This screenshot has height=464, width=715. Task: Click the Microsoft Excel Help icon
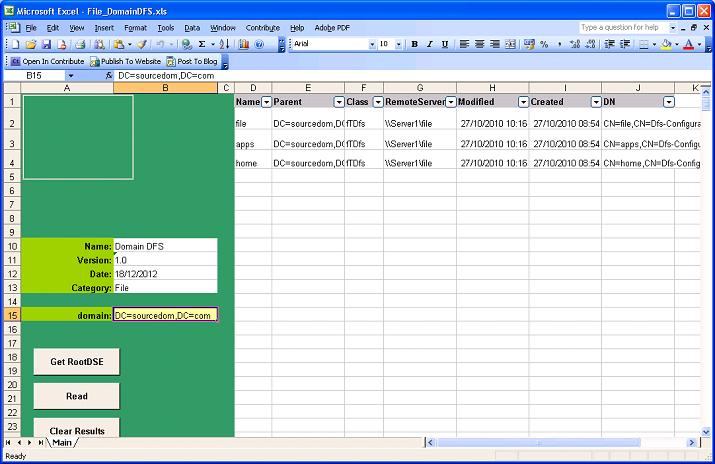pyautogui.click(x=260, y=45)
